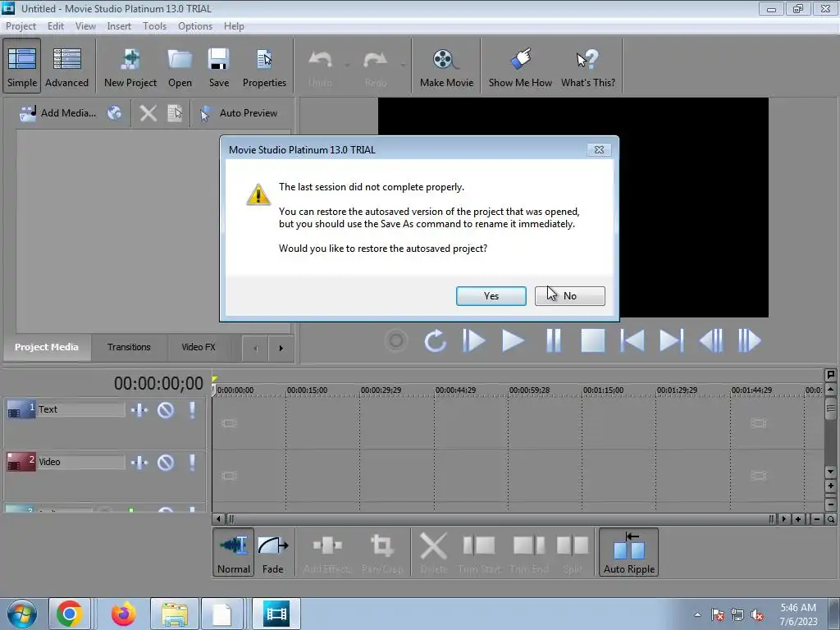Image resolution: width=840 pixels, height=630 pixels.
Task: Click the Windows Start button
Action: point(22,614)
